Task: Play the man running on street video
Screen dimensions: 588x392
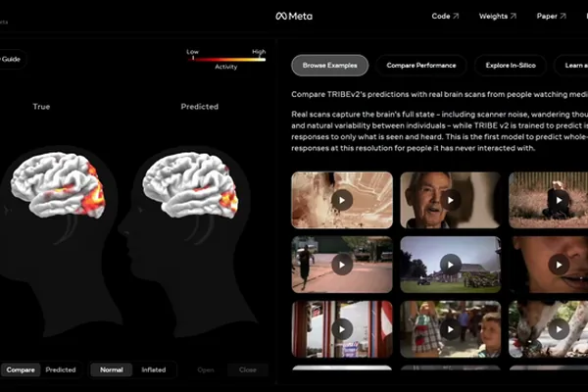Action: (x=342, y=265)
